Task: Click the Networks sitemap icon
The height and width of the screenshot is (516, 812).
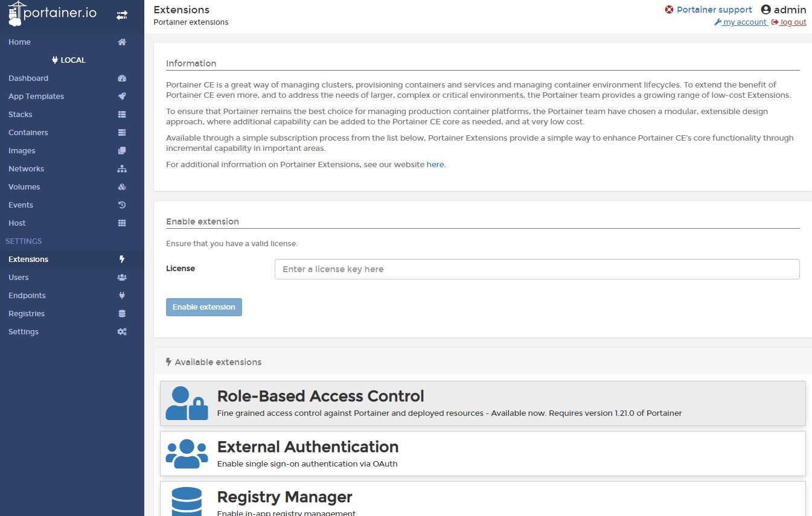Action: click(122, 169)
